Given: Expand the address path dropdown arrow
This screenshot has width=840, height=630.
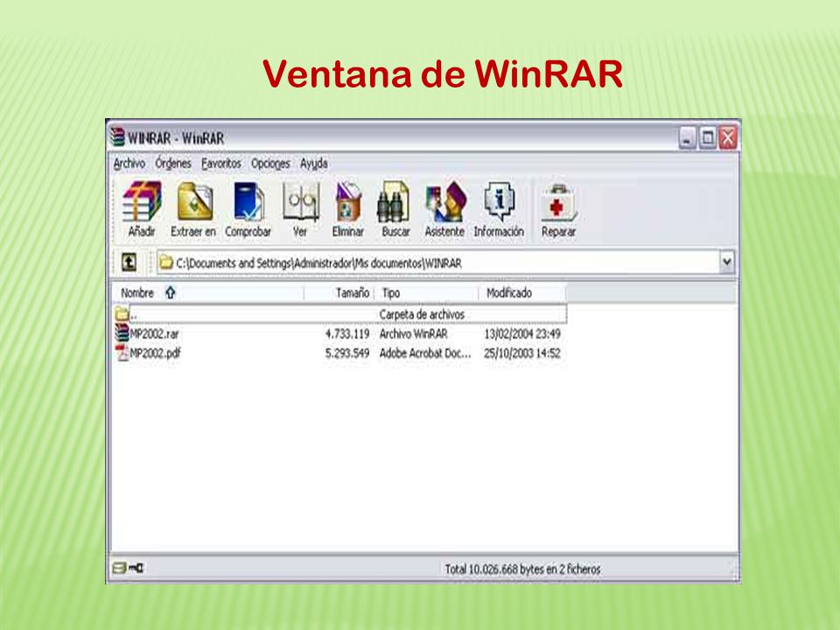Looking at the screenshot, I should click(726, 262).
